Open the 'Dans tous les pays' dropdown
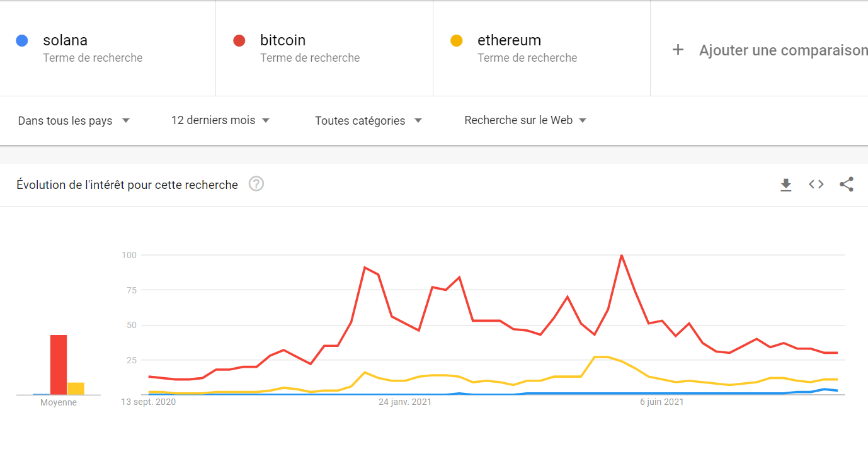The image size is (868, 459). pyautogui.click(x=74, y=120)
